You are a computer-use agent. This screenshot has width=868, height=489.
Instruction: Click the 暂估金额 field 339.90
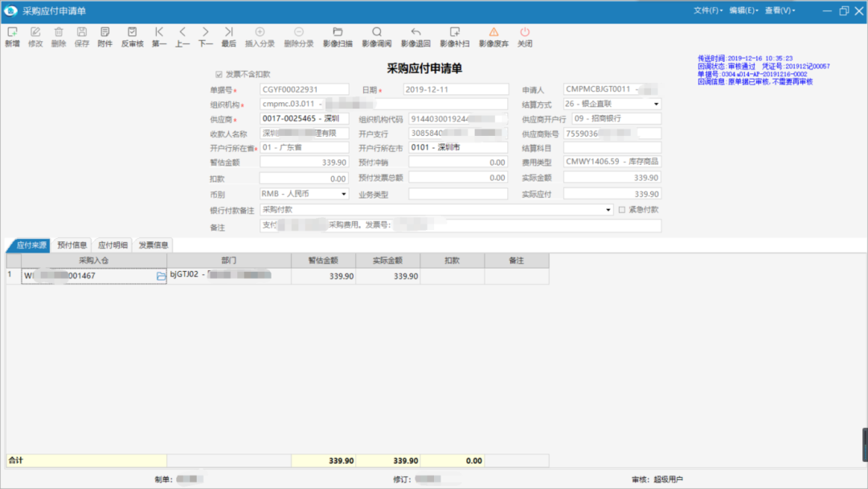point(305,162)
